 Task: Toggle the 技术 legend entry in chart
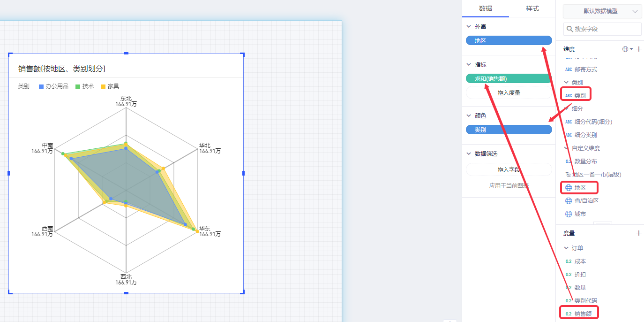point(84,86)
